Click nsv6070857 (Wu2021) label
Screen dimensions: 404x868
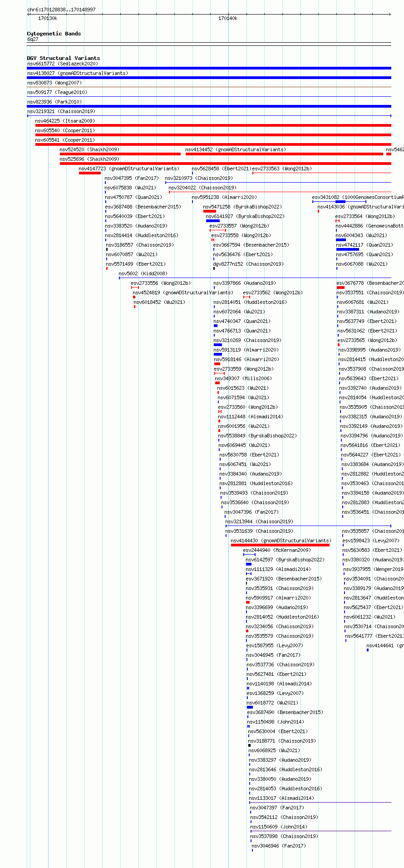point(132,254)
